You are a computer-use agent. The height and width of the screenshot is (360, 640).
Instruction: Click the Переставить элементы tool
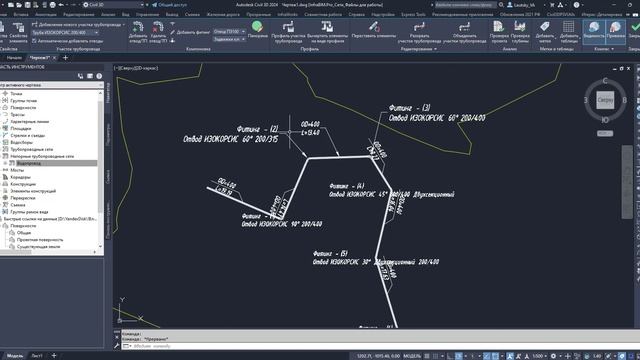point(373,27)
